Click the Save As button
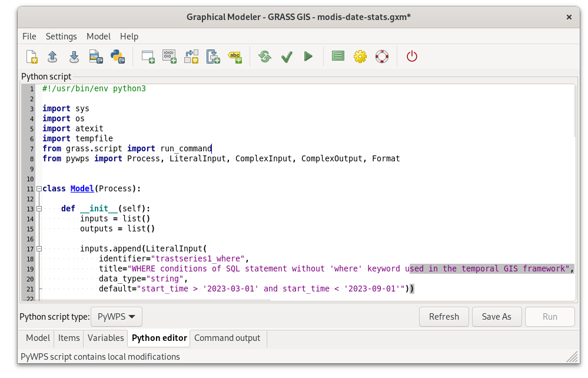The width and height of the screenshot is (588, 378). pyautogui.click(x=497, y=317)
